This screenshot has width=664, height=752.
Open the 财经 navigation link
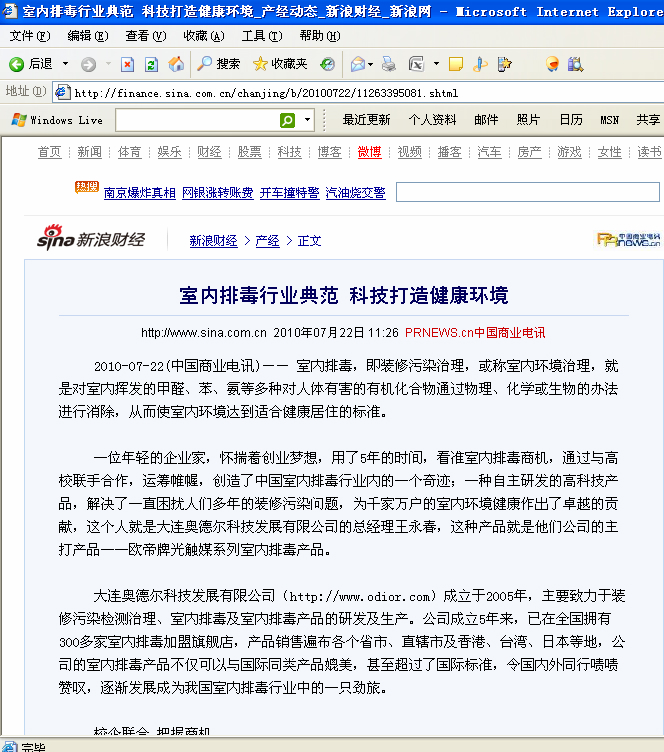210,152
